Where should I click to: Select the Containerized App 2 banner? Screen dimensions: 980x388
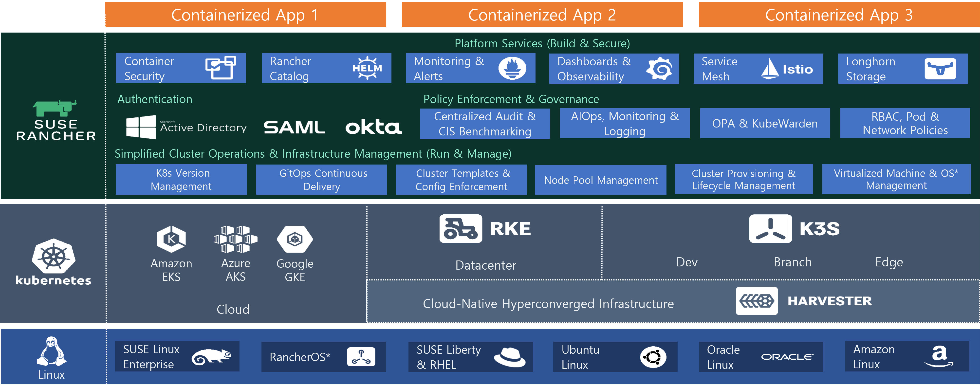click(x=542, y=15)
